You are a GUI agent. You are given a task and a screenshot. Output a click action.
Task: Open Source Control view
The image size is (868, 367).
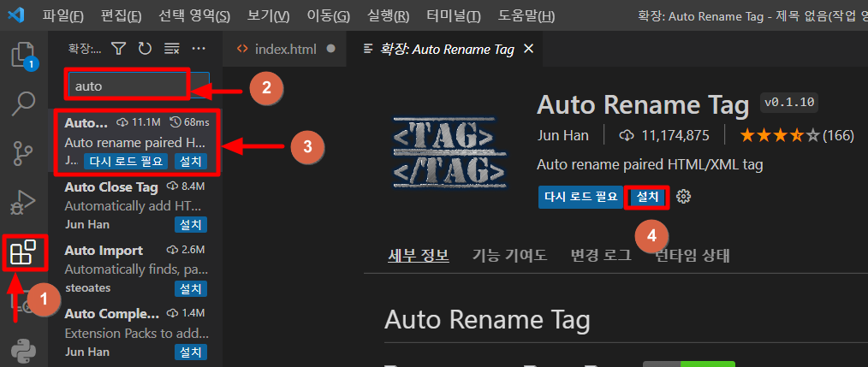click(24, 154)
